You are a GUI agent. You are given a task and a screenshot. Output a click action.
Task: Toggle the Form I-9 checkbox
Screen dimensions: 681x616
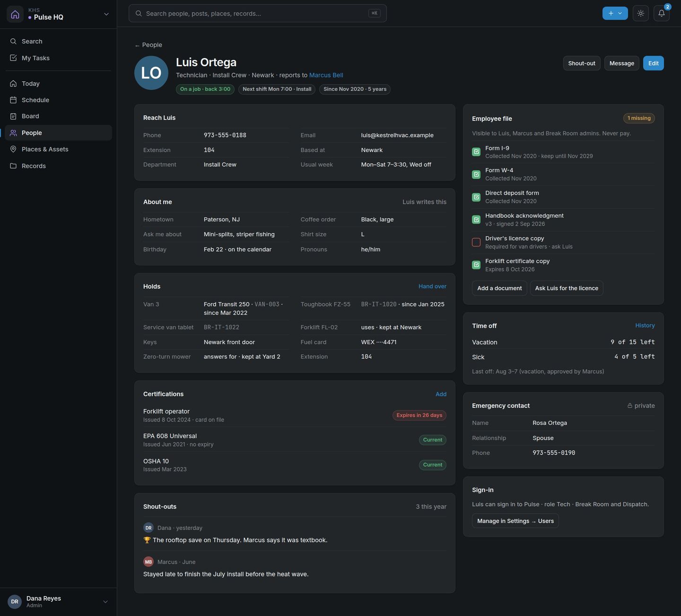[x=476, y=152]
